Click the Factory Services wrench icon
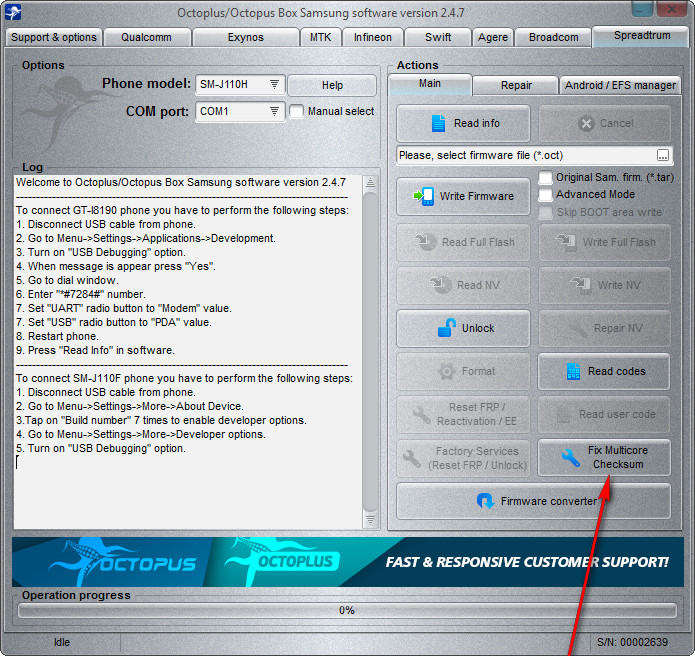695x656 pixels. point(412,458)
